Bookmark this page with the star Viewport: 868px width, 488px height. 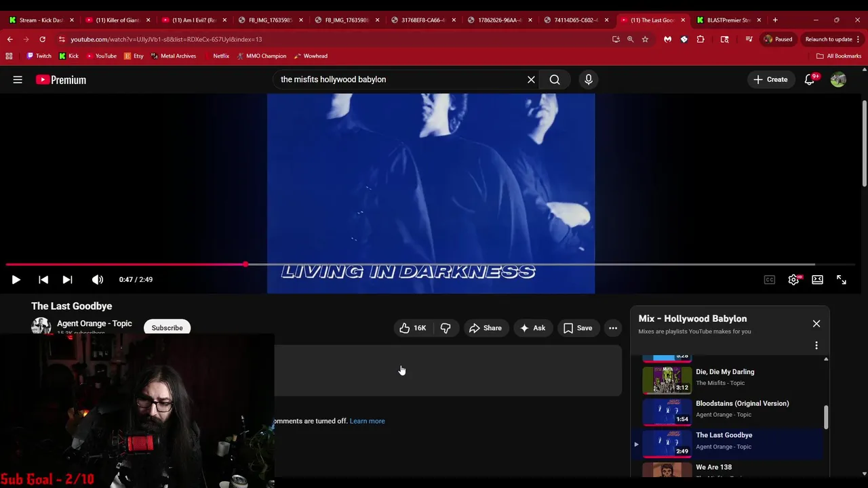[645, 39]
